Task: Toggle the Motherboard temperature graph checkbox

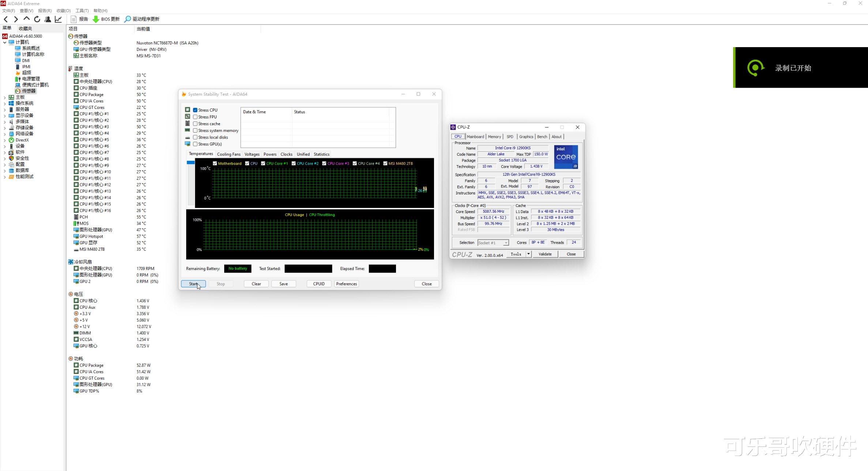Action: click(x=215, y=163)
